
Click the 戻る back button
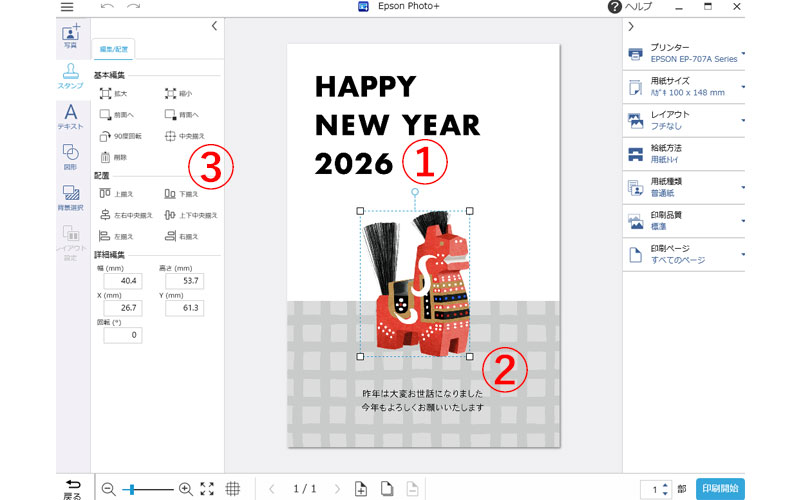tap(72, 488)
